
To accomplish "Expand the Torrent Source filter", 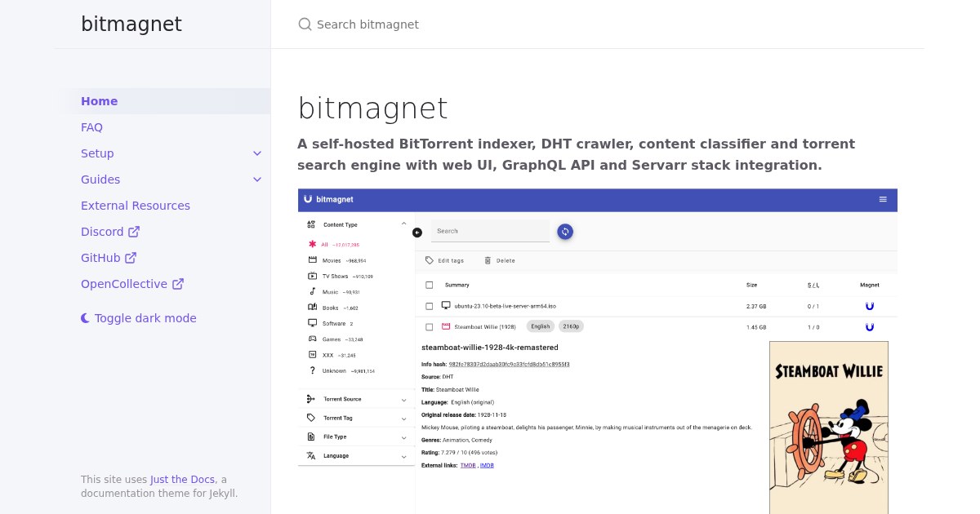I will 357,399.
